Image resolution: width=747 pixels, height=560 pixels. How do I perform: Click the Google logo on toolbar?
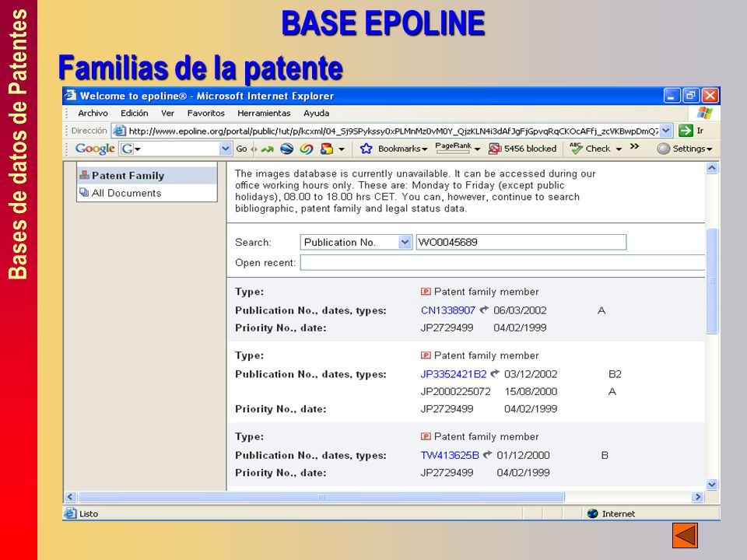click(x=95, y=149)
